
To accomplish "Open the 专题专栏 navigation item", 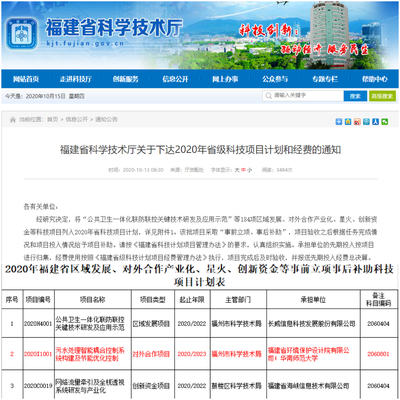I will (325, 79).
